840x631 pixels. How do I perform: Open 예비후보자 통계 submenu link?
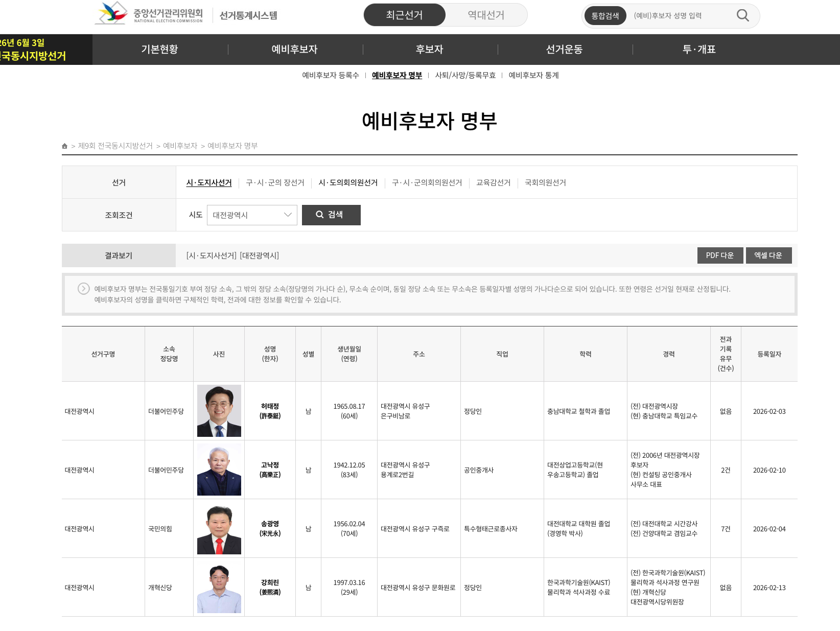click(533, 76)
